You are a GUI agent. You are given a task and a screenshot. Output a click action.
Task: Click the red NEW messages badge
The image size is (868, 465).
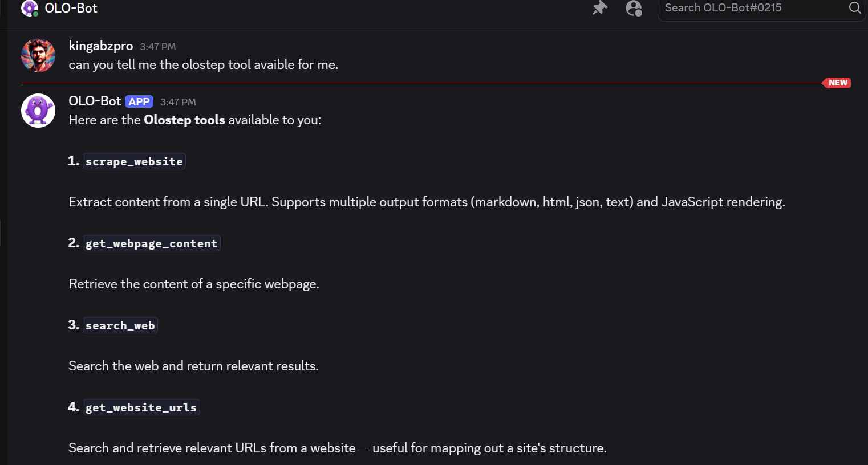coord(837,83)
